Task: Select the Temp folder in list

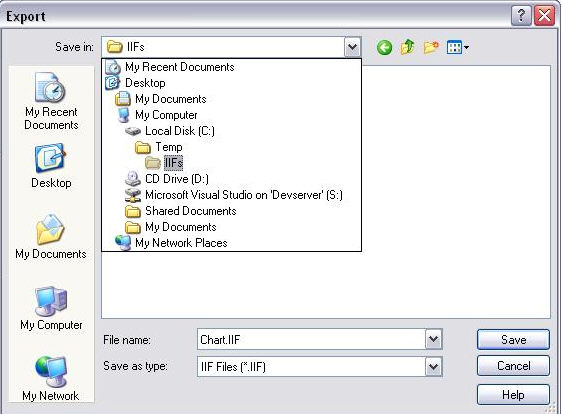Action: pos(159,147)
